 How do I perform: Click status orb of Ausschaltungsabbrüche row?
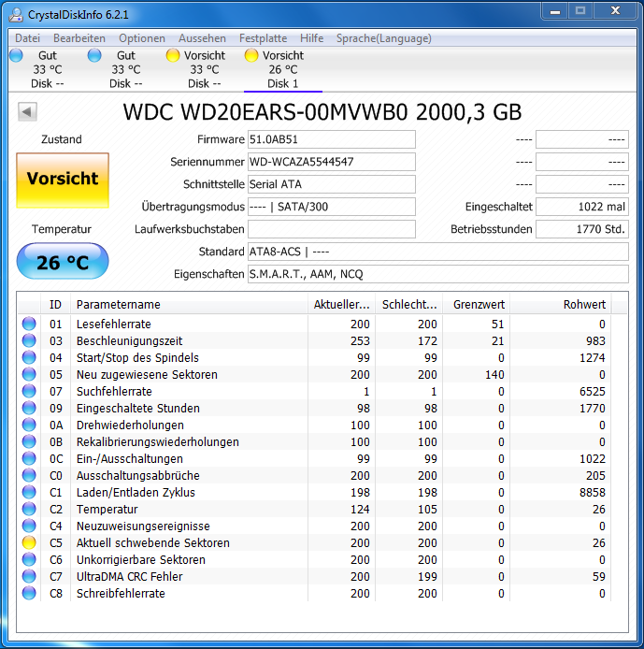click(29, 475)
